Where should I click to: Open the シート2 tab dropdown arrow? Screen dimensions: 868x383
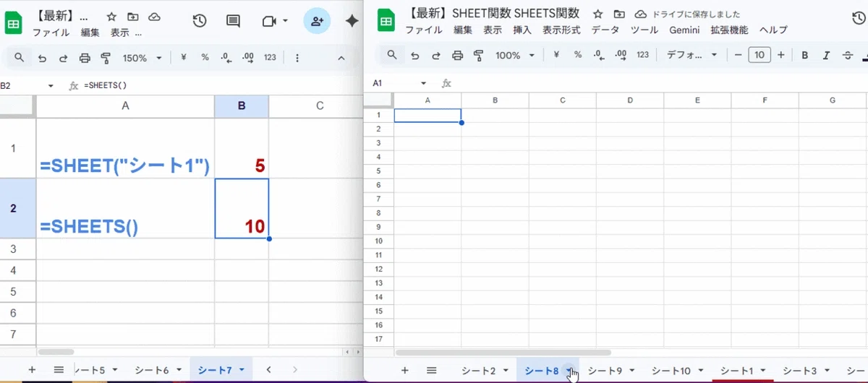(x=504, y=371)
